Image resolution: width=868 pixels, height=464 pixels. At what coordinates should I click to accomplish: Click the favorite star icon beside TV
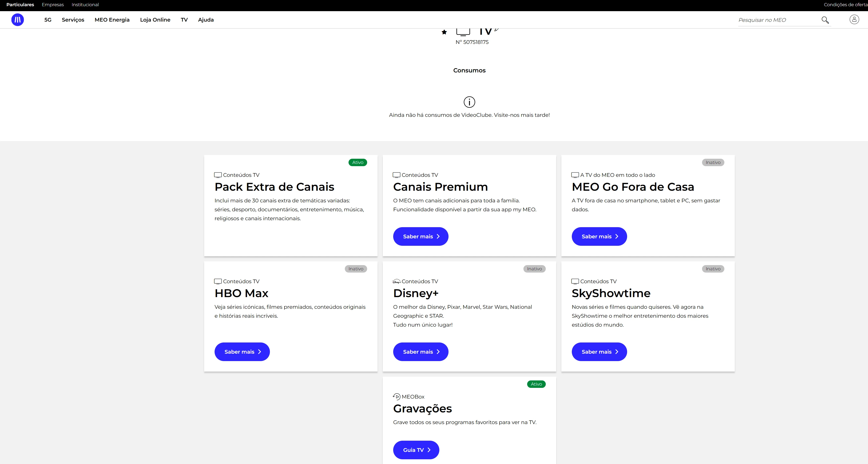[444, 32]
